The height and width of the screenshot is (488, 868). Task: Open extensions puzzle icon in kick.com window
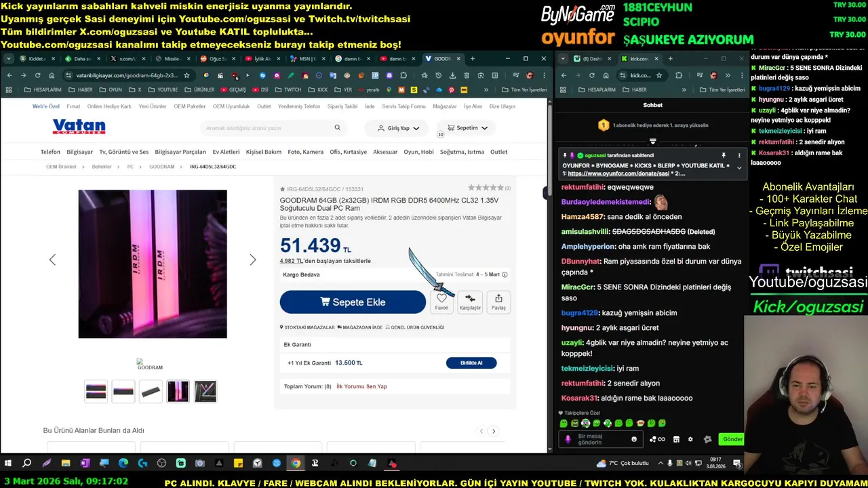679,75
